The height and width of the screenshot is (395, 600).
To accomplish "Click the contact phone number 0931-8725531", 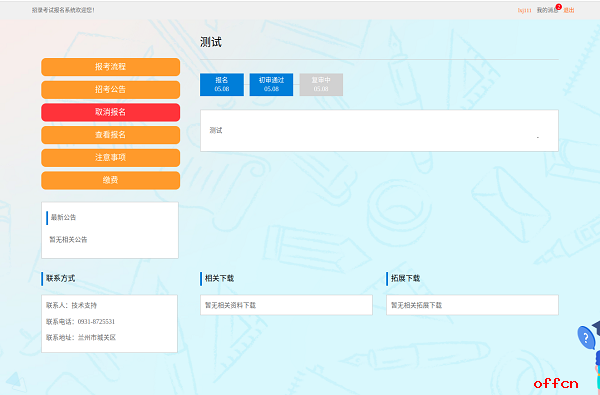I will [x=96, y=322].
